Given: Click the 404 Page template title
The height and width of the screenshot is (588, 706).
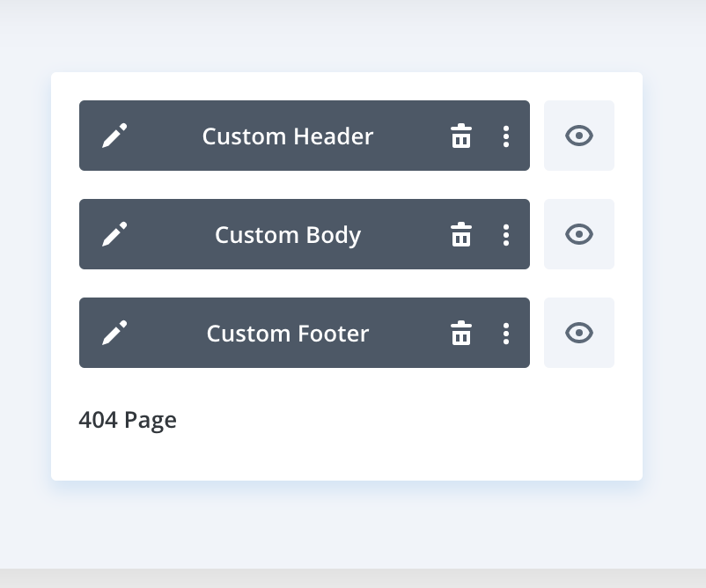Looking at the screenshot, I should click(128, 420).
